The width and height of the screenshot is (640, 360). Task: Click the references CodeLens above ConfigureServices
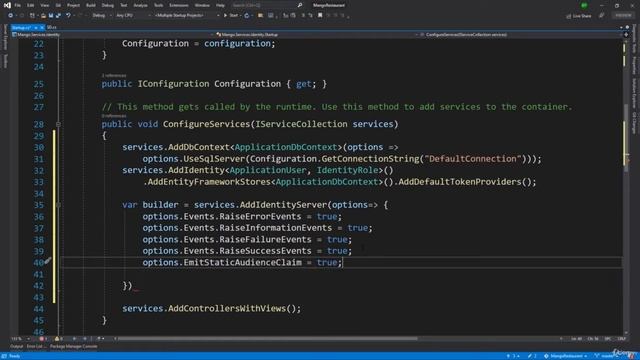tap(114, 116)
